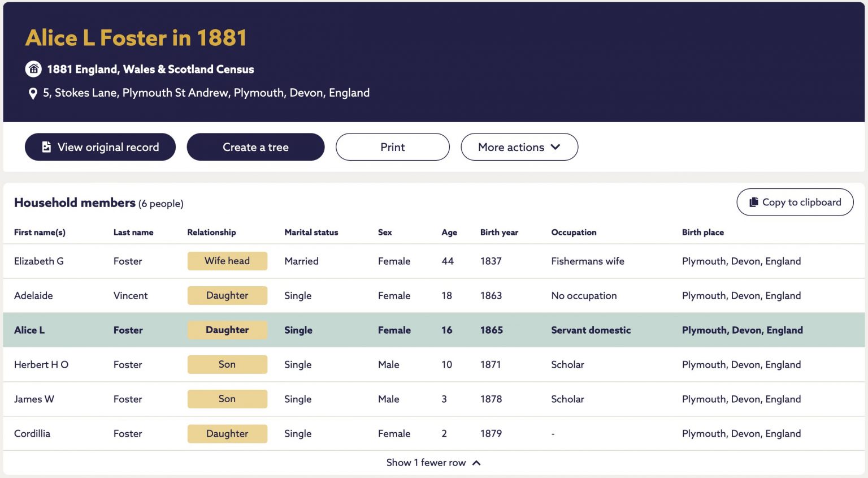Click birth year 1878
The height and width of the screenshot is (478, 868).
pyautogui.click(x=491, y=399)
